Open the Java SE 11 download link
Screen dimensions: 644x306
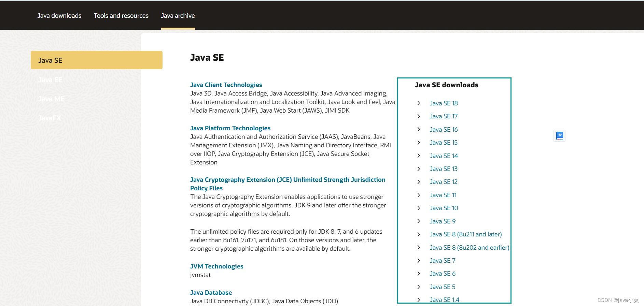coord(443,195)
